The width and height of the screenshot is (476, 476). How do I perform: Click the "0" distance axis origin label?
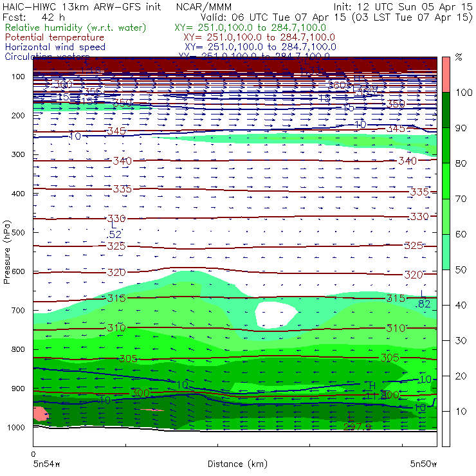33,454
